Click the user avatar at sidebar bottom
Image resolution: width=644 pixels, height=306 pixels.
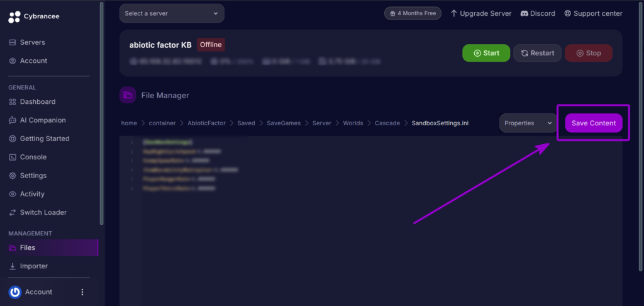[15, 292]
